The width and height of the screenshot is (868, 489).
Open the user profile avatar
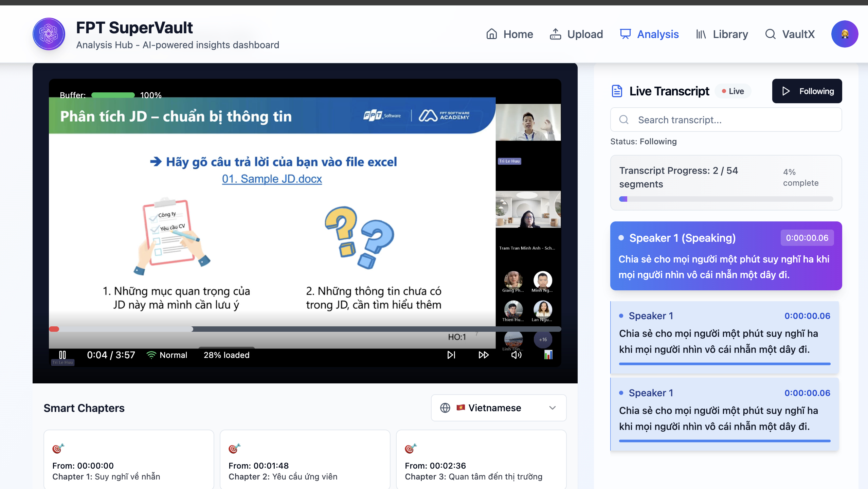click(x=845, y=34)
